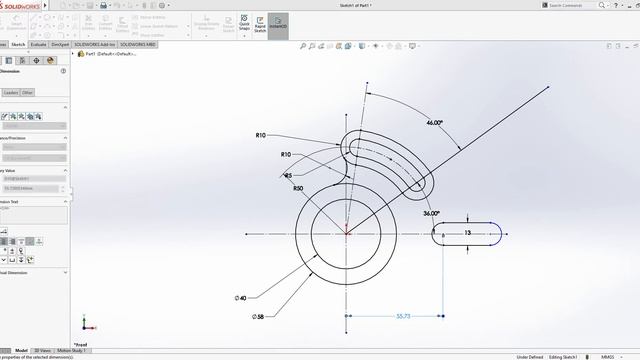Toggle the Instant2D button
Image resolution: width=640 pixels, height=360 pixels.
278,26
